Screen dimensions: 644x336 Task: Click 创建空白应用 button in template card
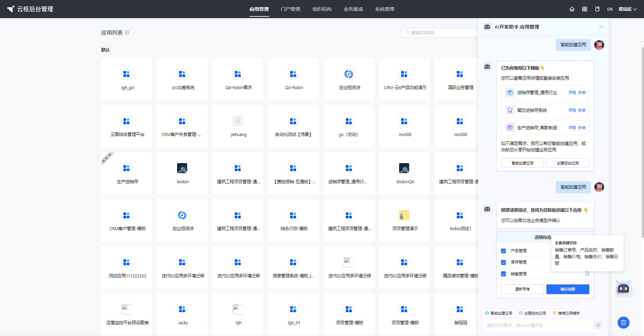click(568, 163)
